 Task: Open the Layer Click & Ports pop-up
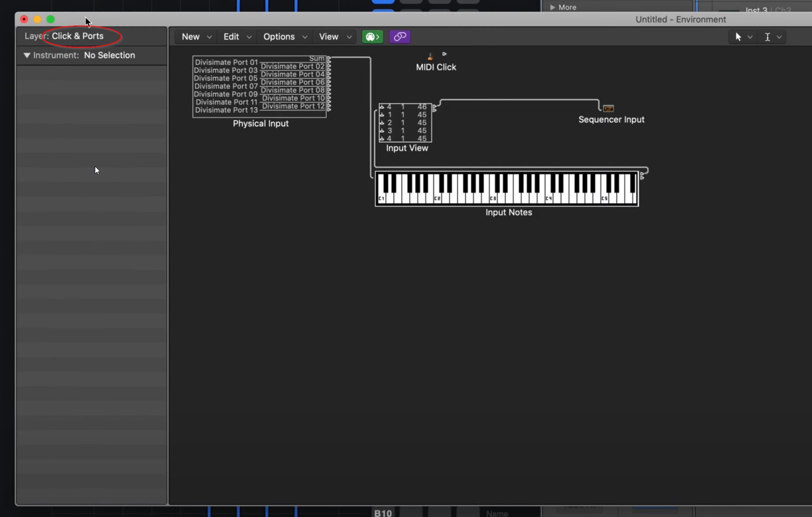pos(78,36)
